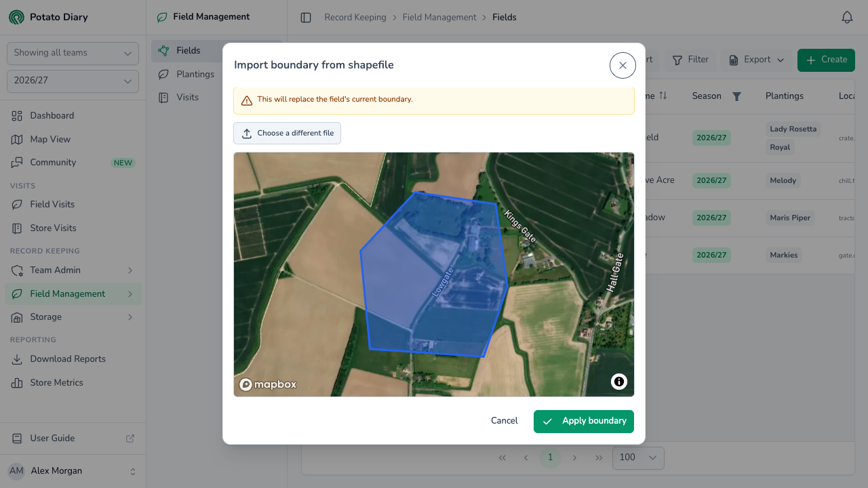Select the Visits sub-menu item

point(187,98)
